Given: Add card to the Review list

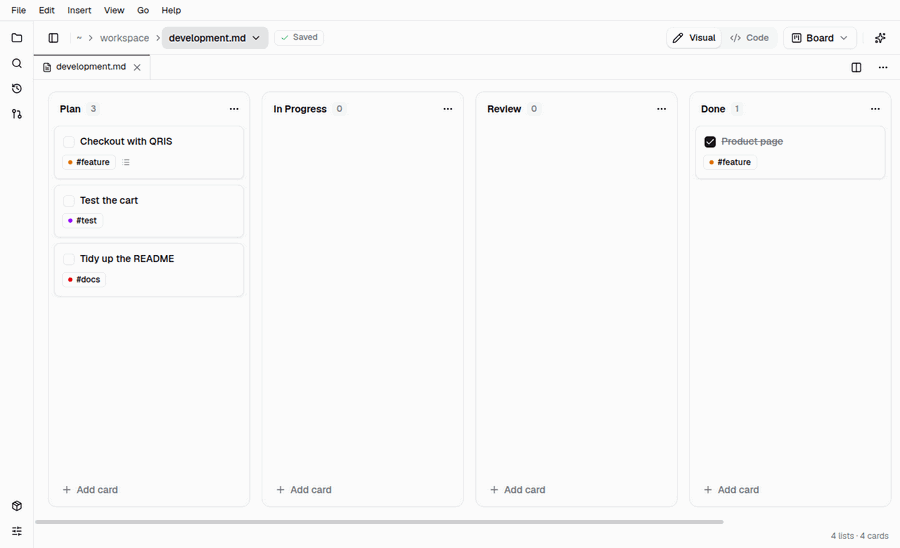Looking at the screenshot, I should coord(518,489).
